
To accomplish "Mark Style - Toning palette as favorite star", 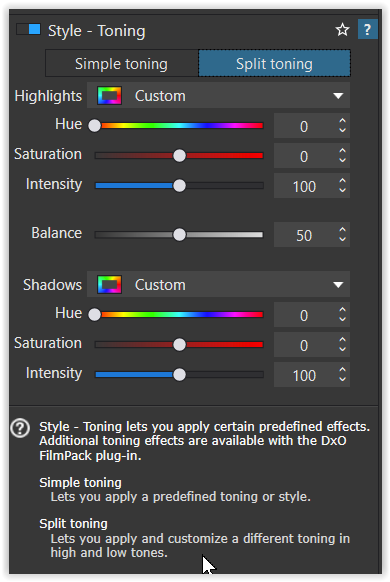I will pyautogui.click(x=342, y=30).
